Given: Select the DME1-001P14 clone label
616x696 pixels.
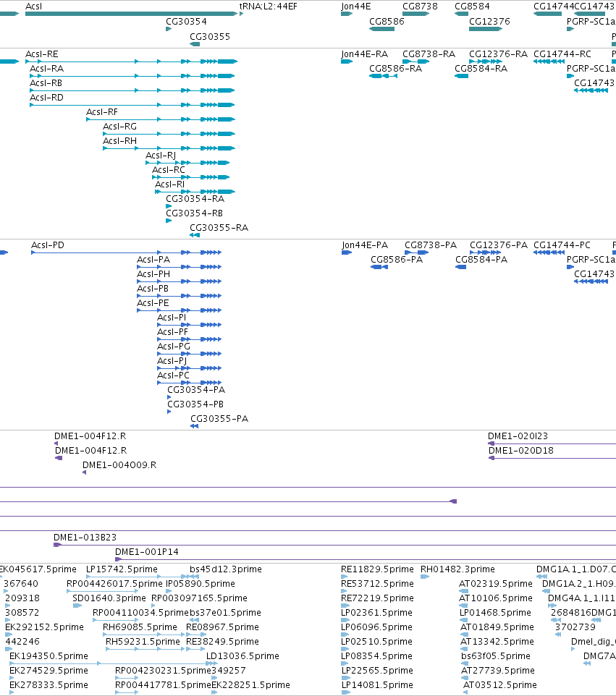Looking at the screenshot, I should coord(146,552).
